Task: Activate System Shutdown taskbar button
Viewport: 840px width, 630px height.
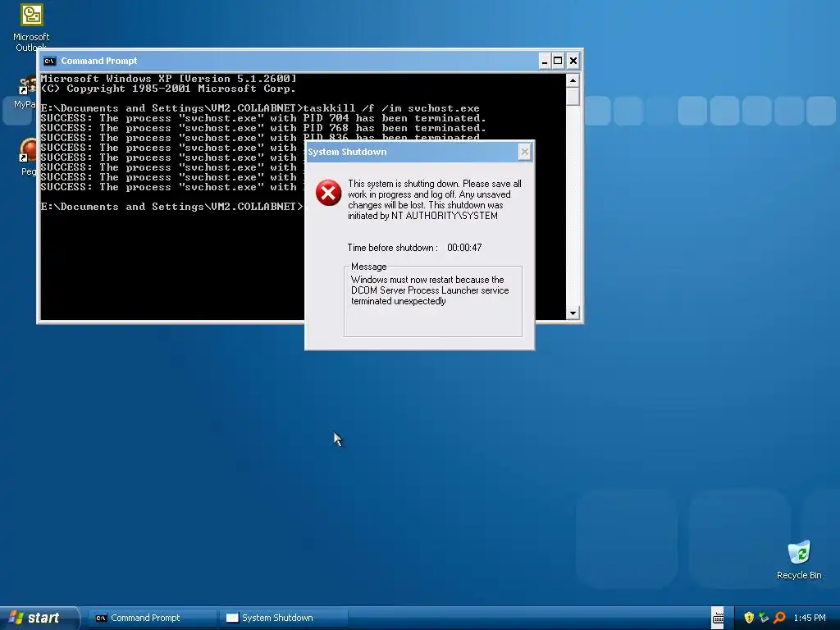Action: (x=283, y=618)
